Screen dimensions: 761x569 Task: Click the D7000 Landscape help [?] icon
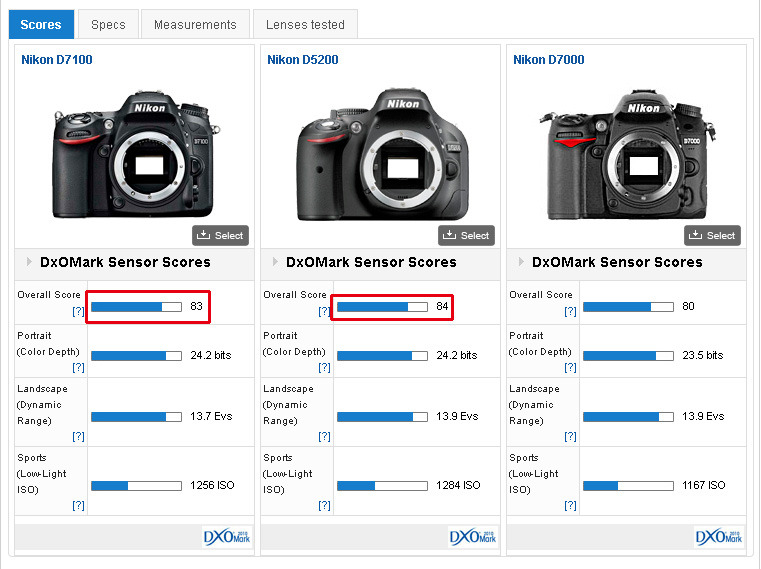(x=570, y=436)
